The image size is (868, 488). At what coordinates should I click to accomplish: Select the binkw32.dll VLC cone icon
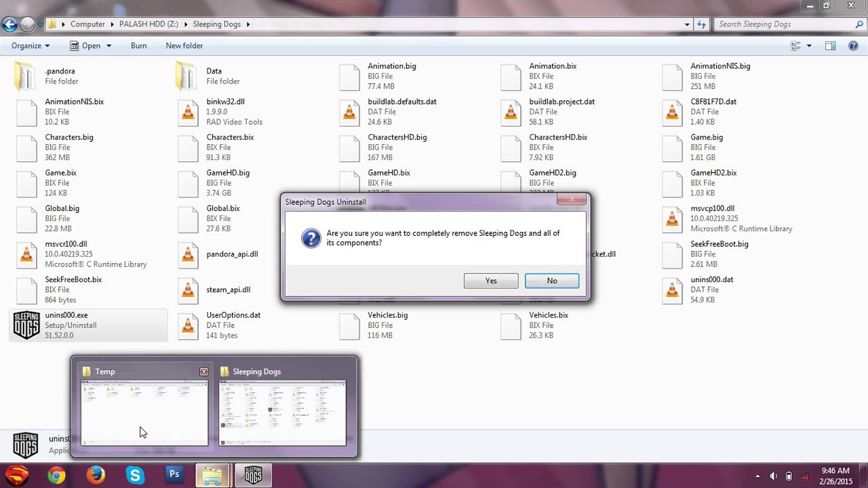click(x=188, y=113)
